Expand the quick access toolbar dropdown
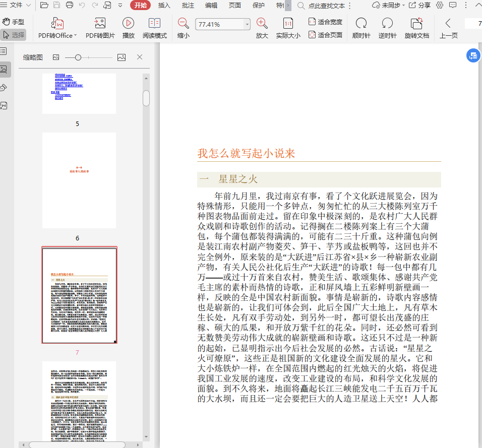This screenshot has width=482, height=448. (120, 5)
